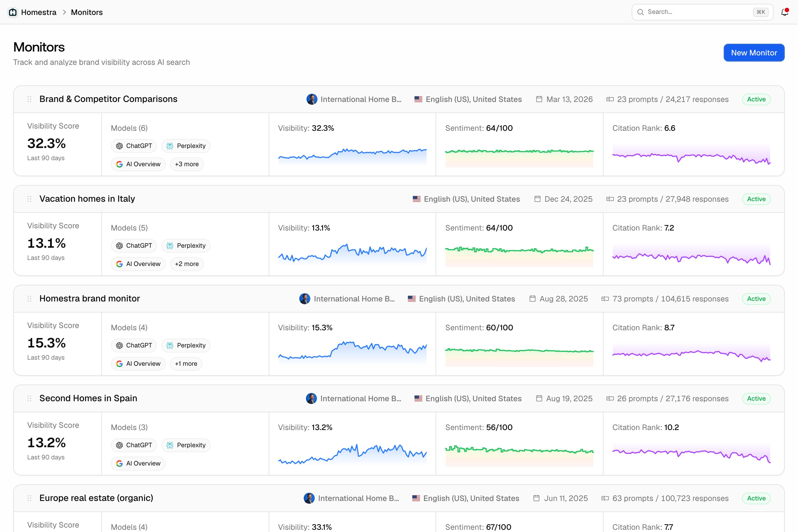Viewport: 798px width, 532px height.
Task: Open Europe real estate (organic) monitor title
Action: (x=96, y=498)
